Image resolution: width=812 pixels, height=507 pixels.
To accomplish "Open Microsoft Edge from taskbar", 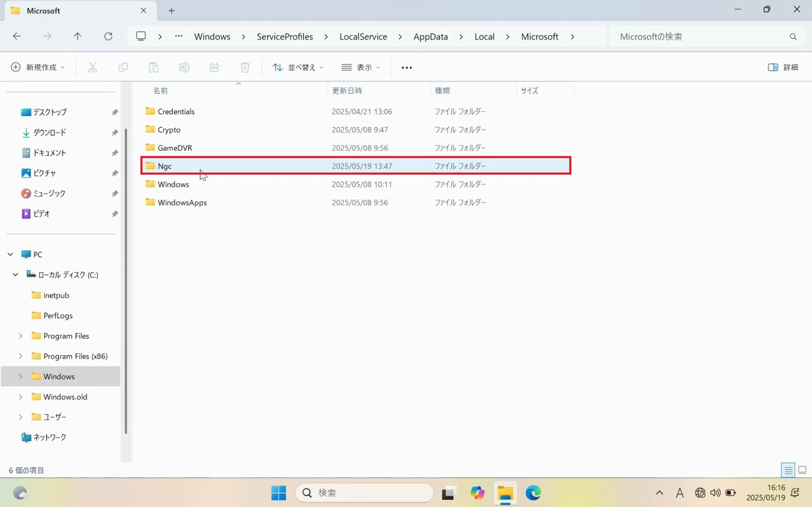I will tap(533, 493).
